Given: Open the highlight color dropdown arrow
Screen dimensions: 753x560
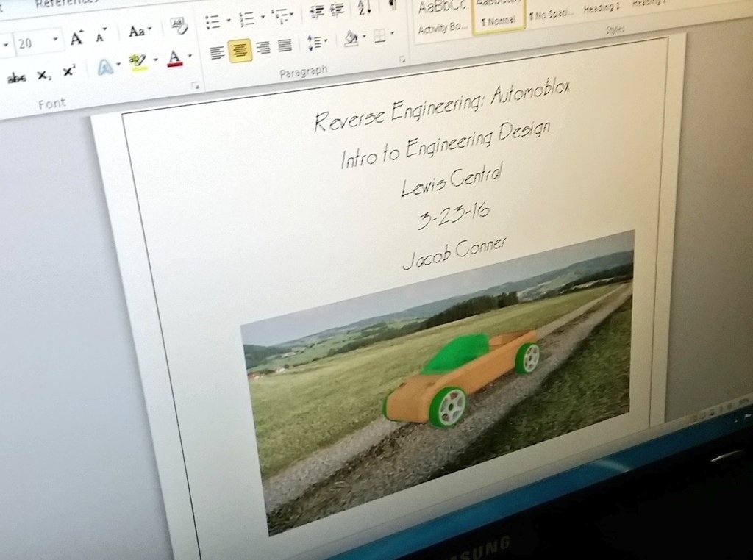Looking at the screenshot, I should (155, 60).
